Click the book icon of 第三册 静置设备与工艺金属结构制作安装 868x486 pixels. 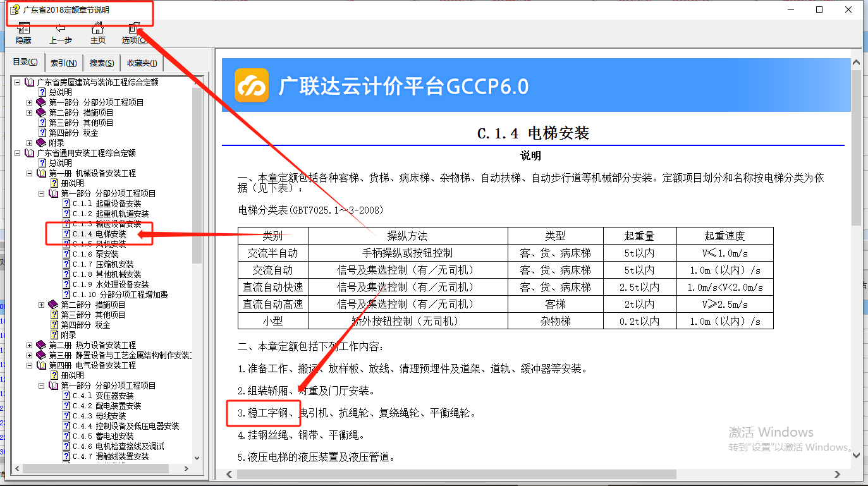click(x=42, y=355)
